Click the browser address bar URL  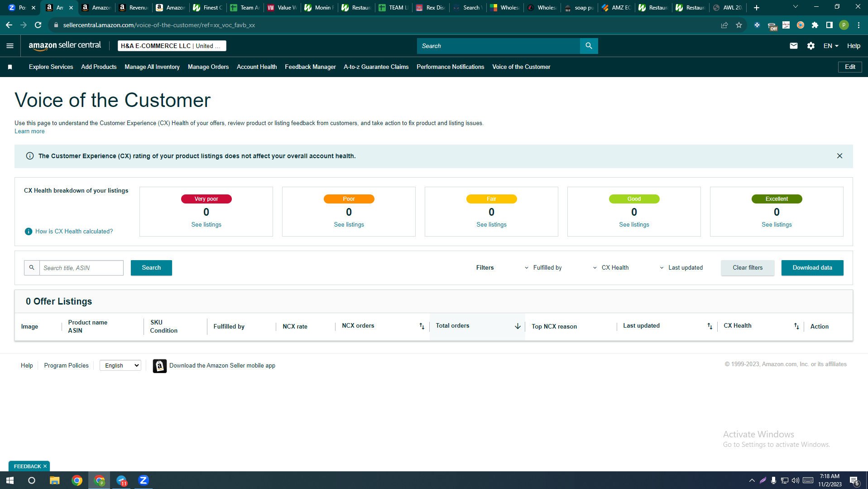(x=159, y=25)
